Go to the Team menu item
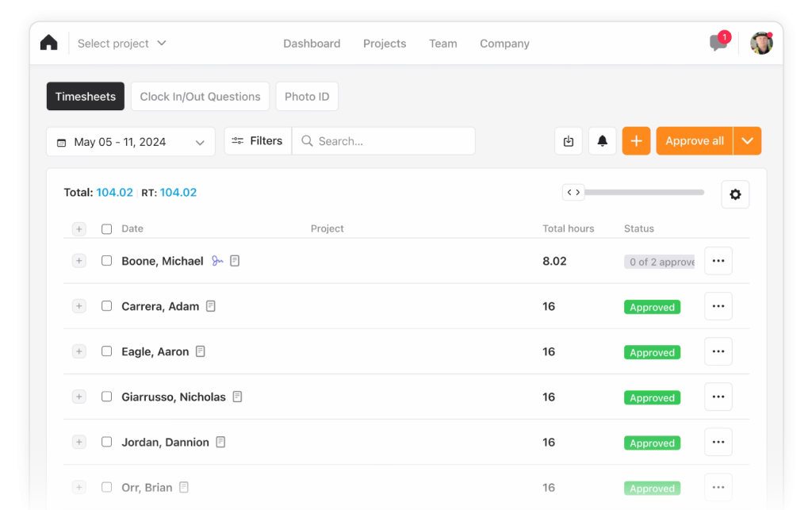This screenshot has width=812, height=510. pyautogui.click(x=442, y=44)
